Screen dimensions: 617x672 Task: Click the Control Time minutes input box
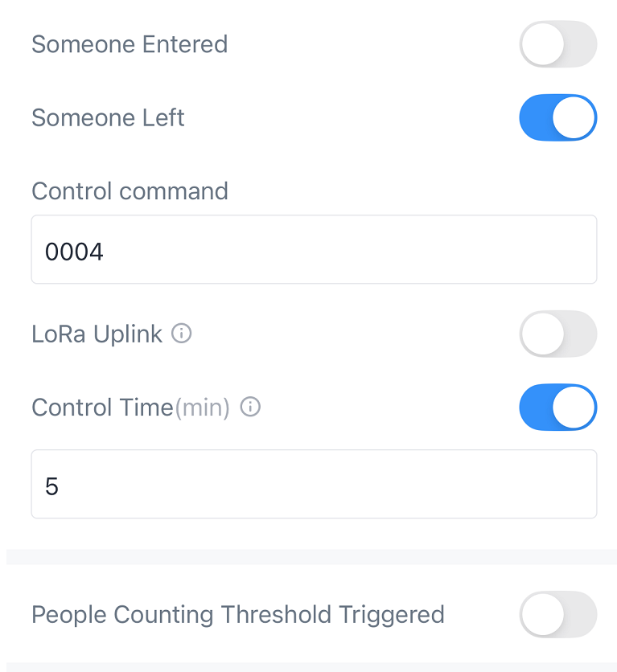[314, 484]
